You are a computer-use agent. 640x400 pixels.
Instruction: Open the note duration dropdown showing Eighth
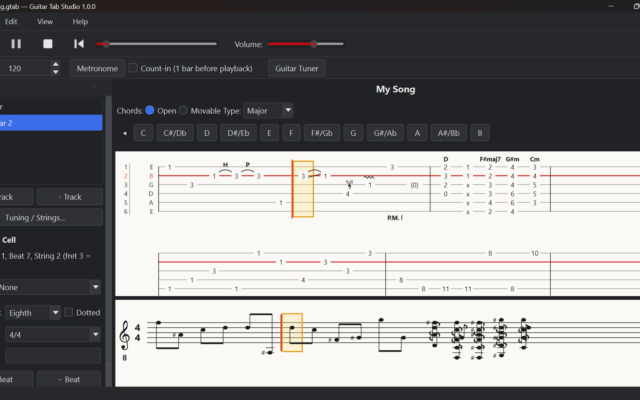[x=33, y=313]
